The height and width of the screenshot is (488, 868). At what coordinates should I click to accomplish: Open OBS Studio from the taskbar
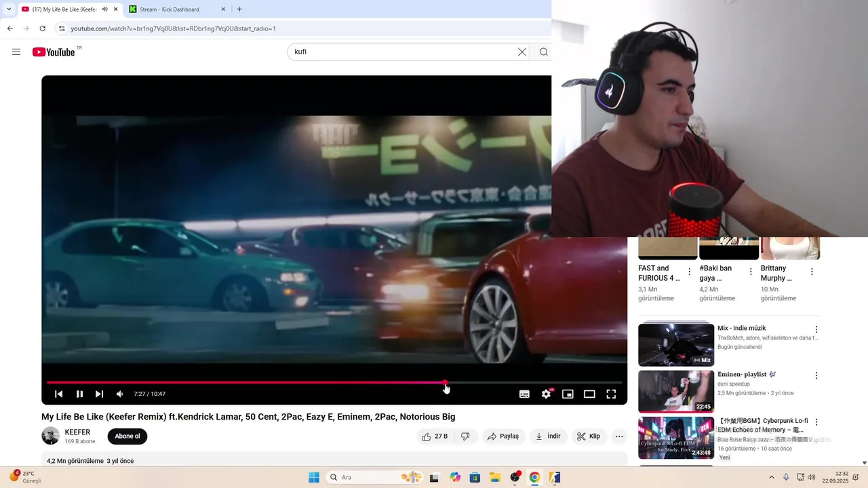[x=515, y=477]
